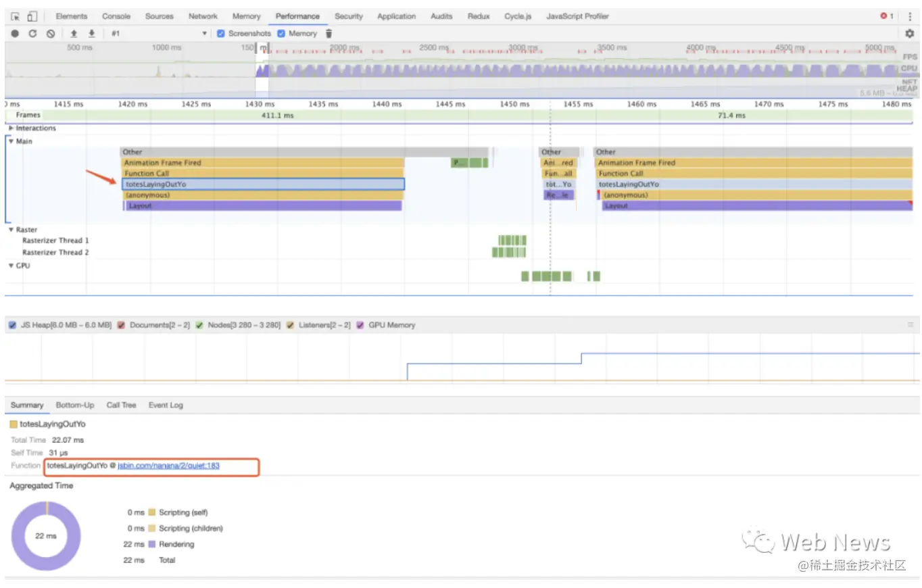The image size is (922, 588).
Task: Uncheck the Documents counter checkbox
Action: 121,325
